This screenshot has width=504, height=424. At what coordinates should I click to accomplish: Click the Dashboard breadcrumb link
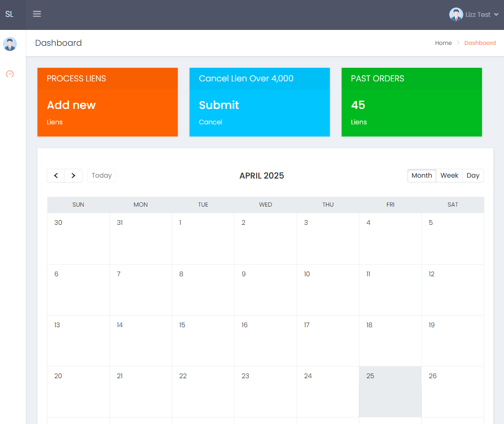(x=480, y=43)
